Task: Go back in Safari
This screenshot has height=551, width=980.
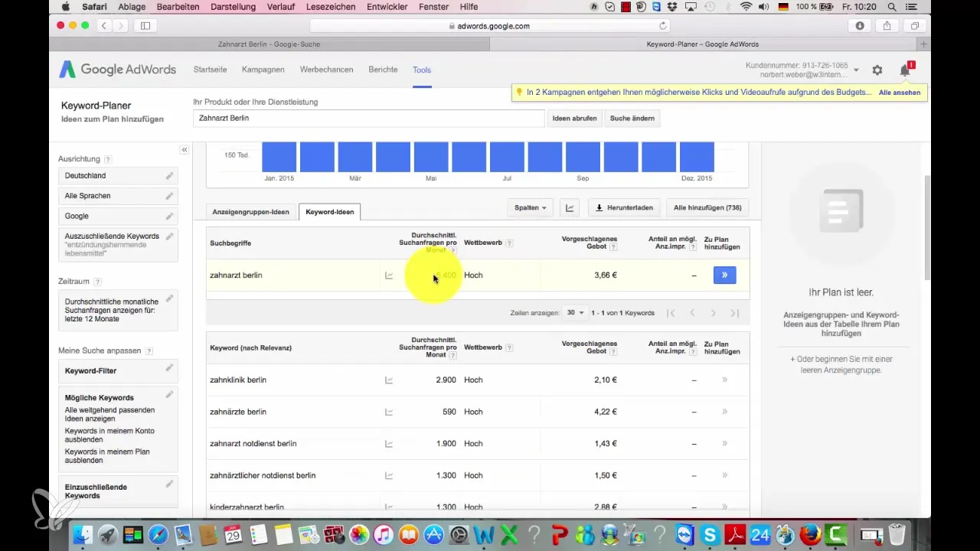Action: 104,25
